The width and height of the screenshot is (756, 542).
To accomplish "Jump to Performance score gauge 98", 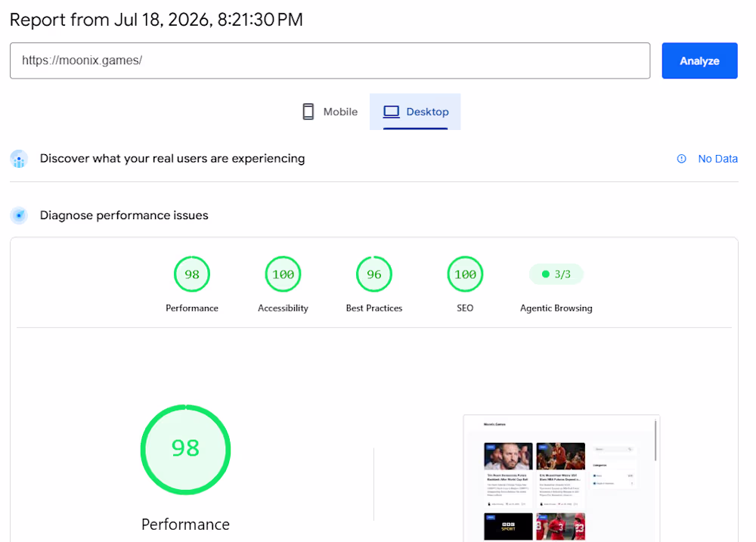I will pyautogui.click(x=192, y=274).
